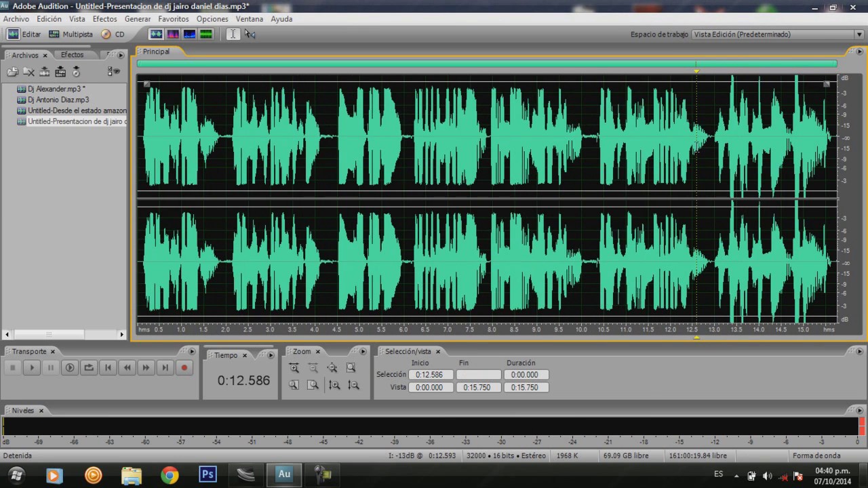Toggle the show file types options
Image resolution: width=868 pixels, height=488 pixels.
point(113,72)
